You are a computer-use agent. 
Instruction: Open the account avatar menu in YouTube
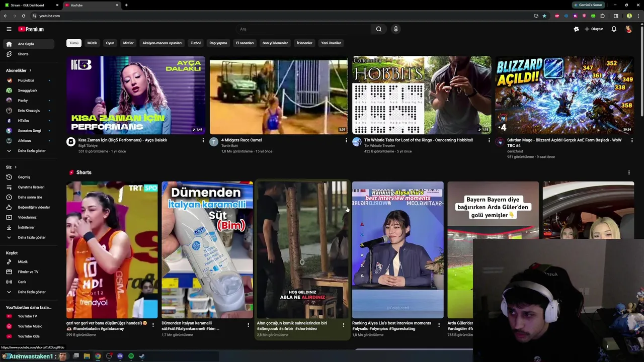628,29
